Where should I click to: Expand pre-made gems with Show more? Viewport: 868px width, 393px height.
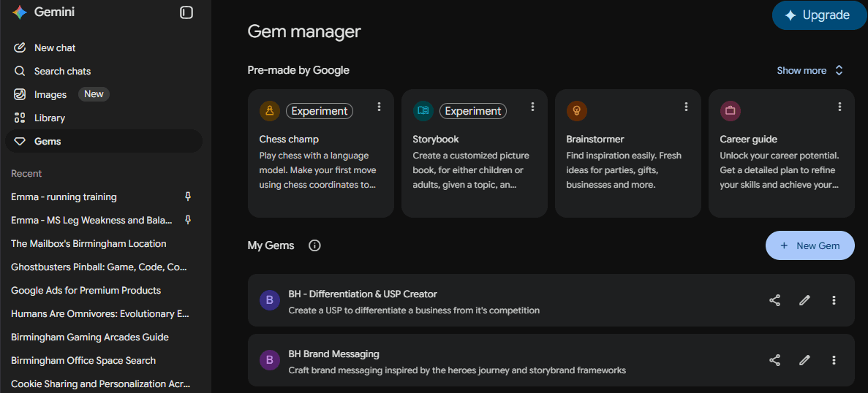pos(810,70)
